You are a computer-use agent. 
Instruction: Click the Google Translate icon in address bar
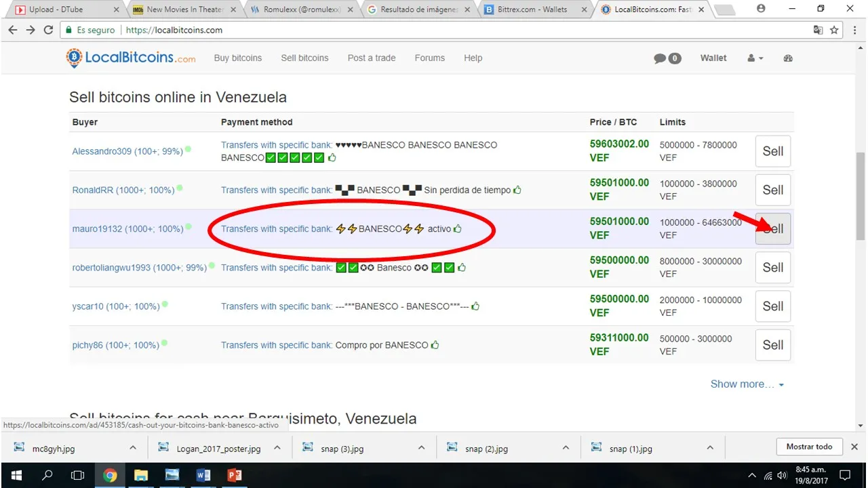click(818, 30)
